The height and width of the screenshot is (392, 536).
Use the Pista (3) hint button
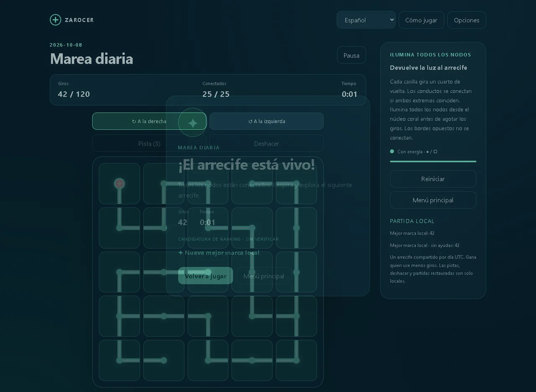pyautogui.click(x=149, y=143)
